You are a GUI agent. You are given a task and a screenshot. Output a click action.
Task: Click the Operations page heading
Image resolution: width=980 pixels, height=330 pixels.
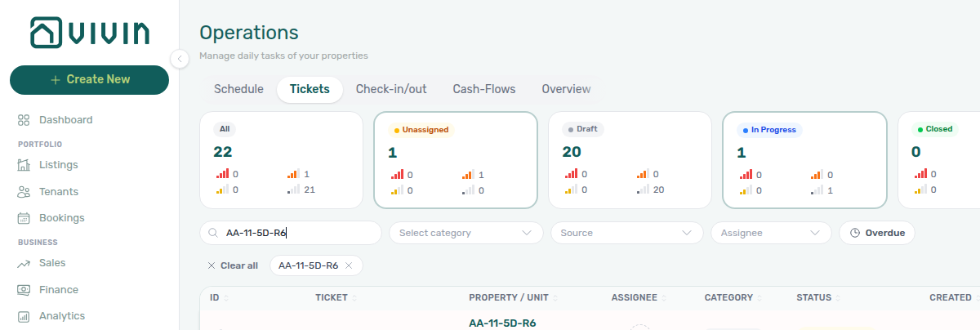pyautogui.click(x=249, y=33)
